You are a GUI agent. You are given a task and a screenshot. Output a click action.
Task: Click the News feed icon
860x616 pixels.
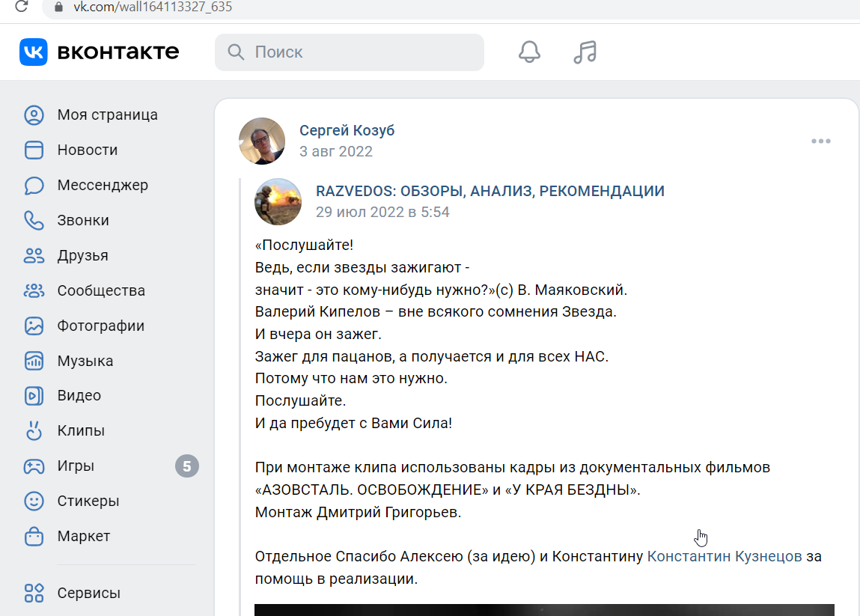pos(34,150)
